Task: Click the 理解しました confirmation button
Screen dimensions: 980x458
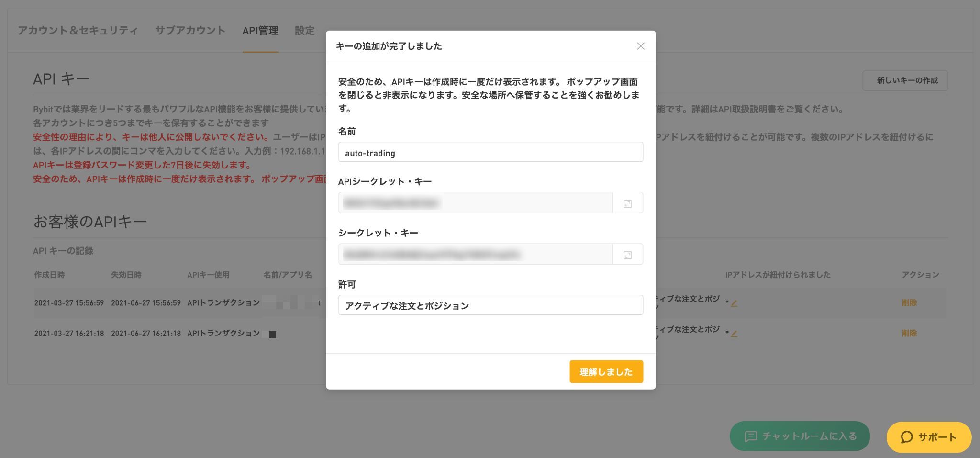Action: 606,371
